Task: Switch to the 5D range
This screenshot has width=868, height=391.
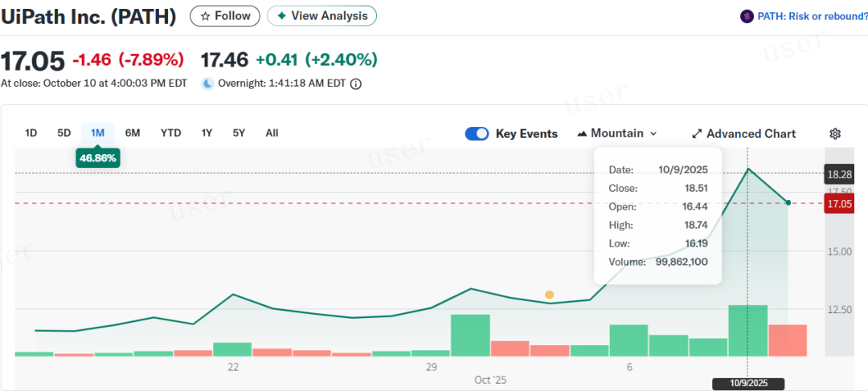Action: (x=64, y=133)
